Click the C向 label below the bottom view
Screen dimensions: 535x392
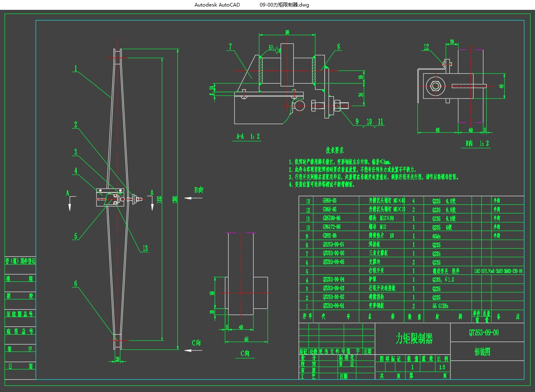245,353
